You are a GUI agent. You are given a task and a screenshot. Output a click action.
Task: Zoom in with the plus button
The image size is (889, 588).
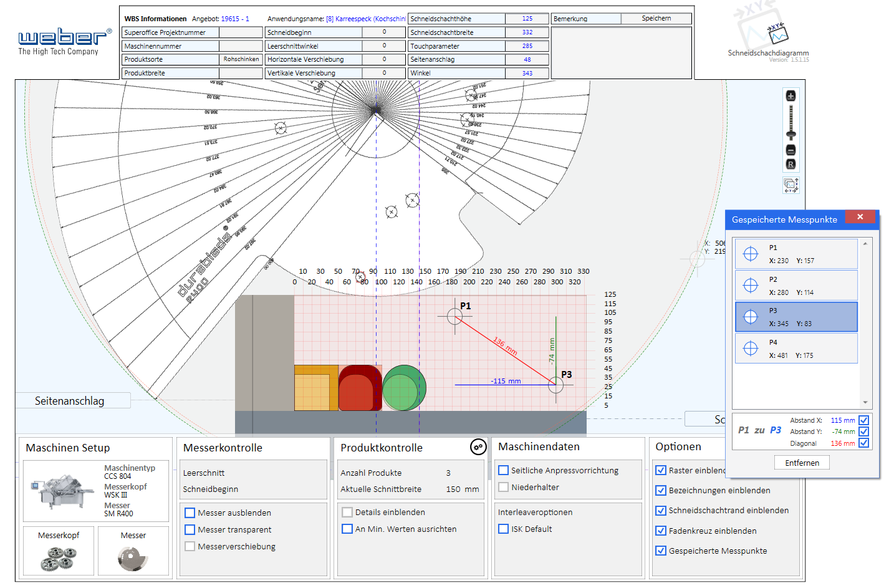pyautogui.click(x=790, y=96)
